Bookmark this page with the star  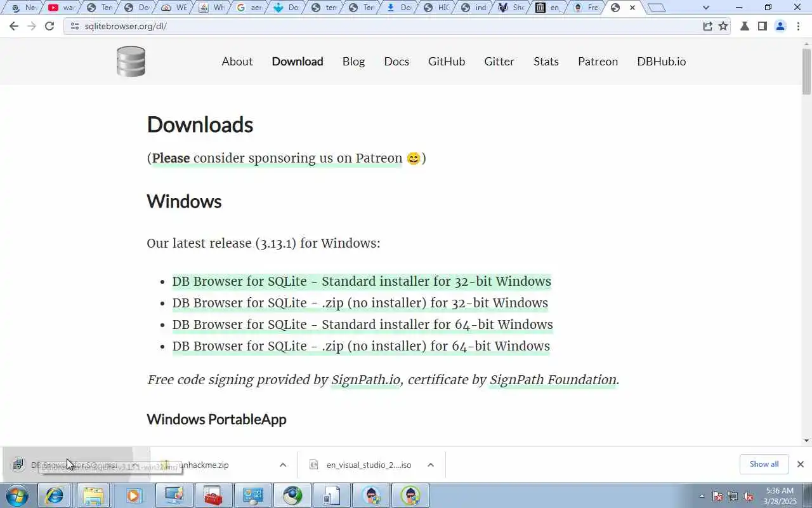pyautogui.click(x=723, y=26)
